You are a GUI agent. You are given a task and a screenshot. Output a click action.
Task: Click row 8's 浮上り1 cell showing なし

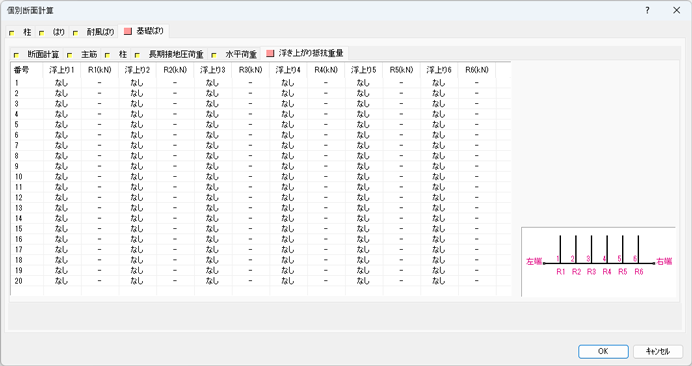(x=62, y=156)
